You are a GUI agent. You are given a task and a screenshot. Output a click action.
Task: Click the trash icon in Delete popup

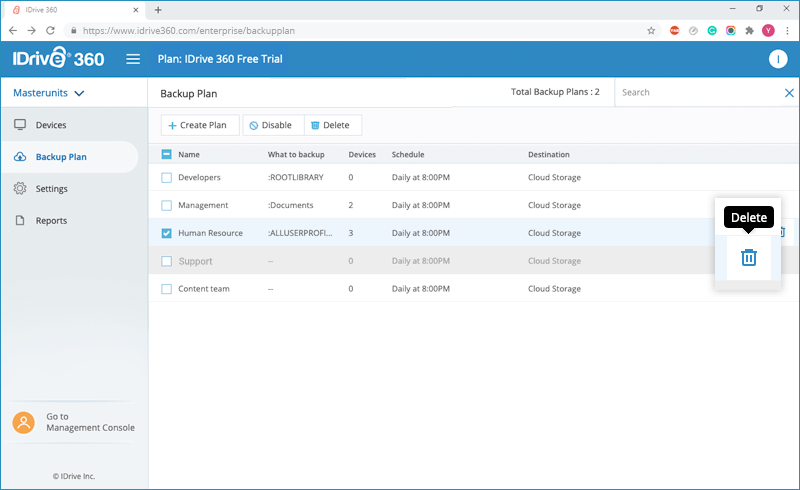pos(748,258)
